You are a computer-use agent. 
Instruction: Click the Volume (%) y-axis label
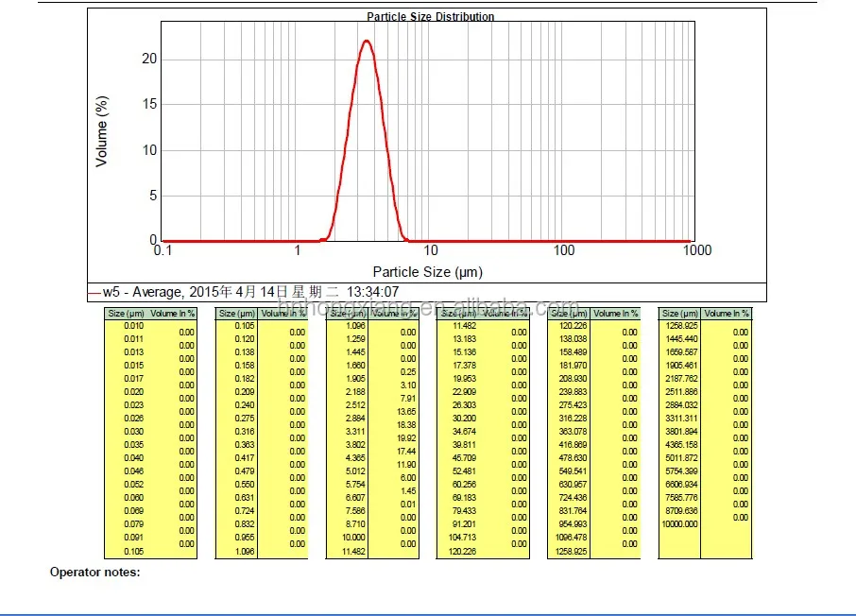[102, 131]
